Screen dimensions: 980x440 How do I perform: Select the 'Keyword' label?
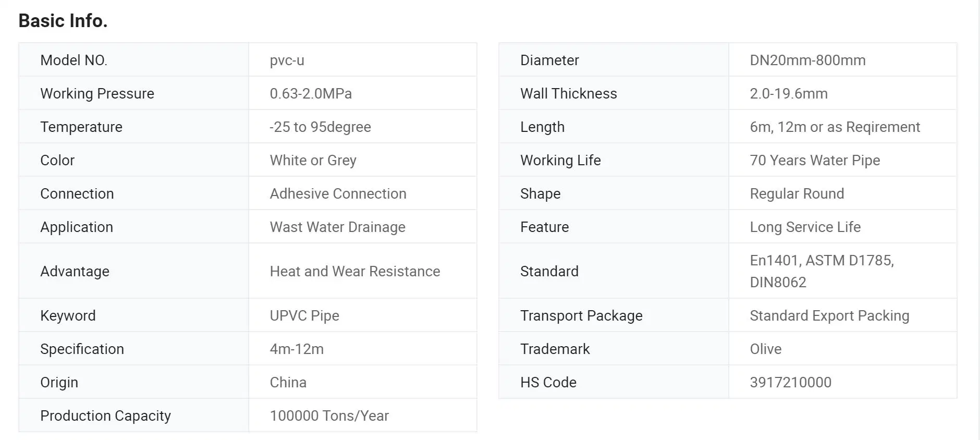pos(68,315)
